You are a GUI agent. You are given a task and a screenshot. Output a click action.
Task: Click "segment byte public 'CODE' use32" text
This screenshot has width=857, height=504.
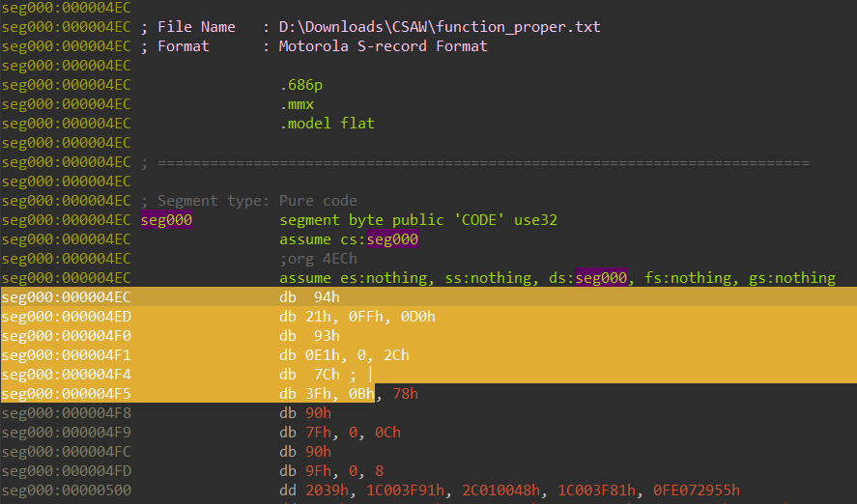(418, 220)
